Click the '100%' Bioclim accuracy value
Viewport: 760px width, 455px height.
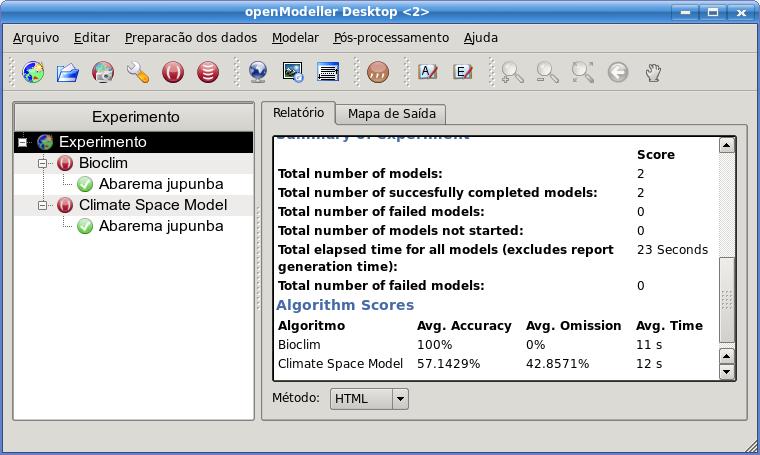pyautogui.click(x=434, y=345)
